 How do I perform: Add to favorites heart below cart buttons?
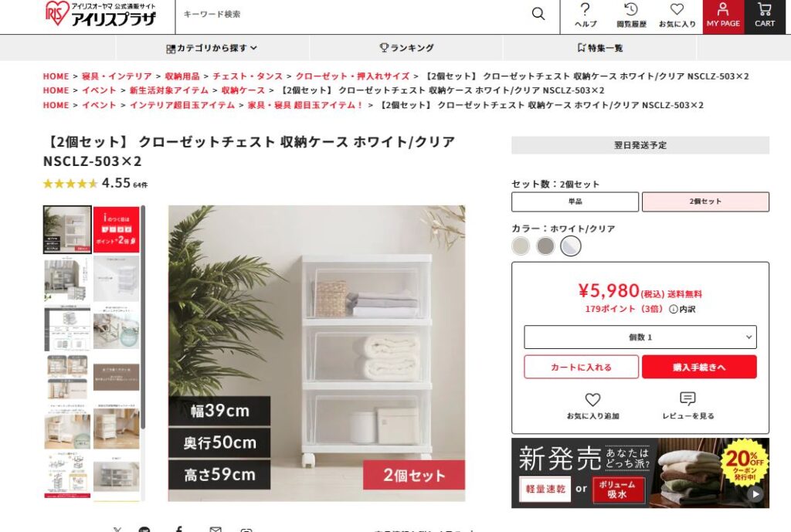[x=592, y=399]
